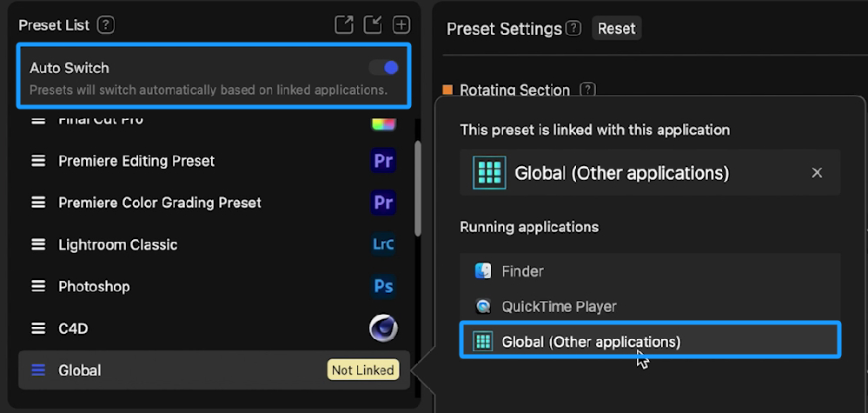Click the drag handle of Lightroom Classic
Image resolution: width=868 pixels, height=413 pixels.
[x=38, y=244]
